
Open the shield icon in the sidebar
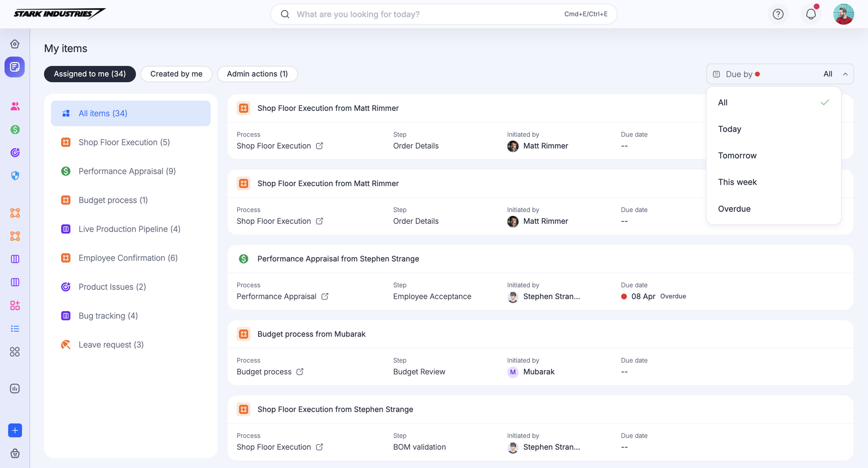click(15, 175)
